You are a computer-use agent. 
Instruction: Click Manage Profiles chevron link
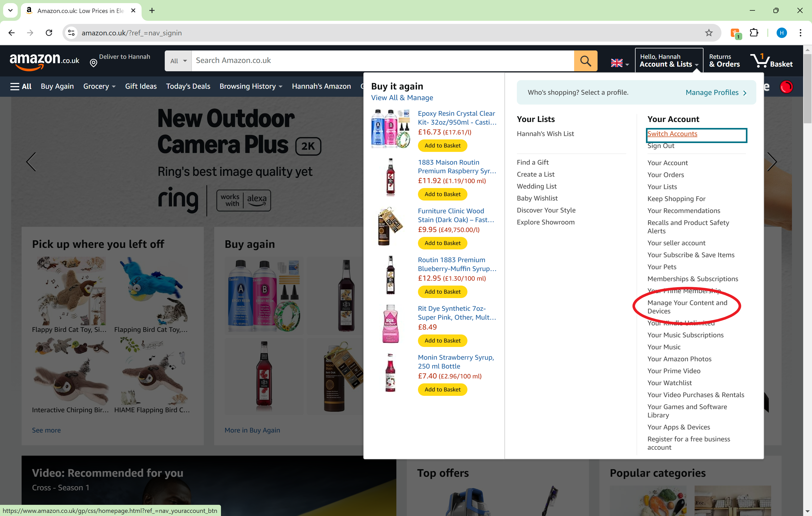pos(716,92)
